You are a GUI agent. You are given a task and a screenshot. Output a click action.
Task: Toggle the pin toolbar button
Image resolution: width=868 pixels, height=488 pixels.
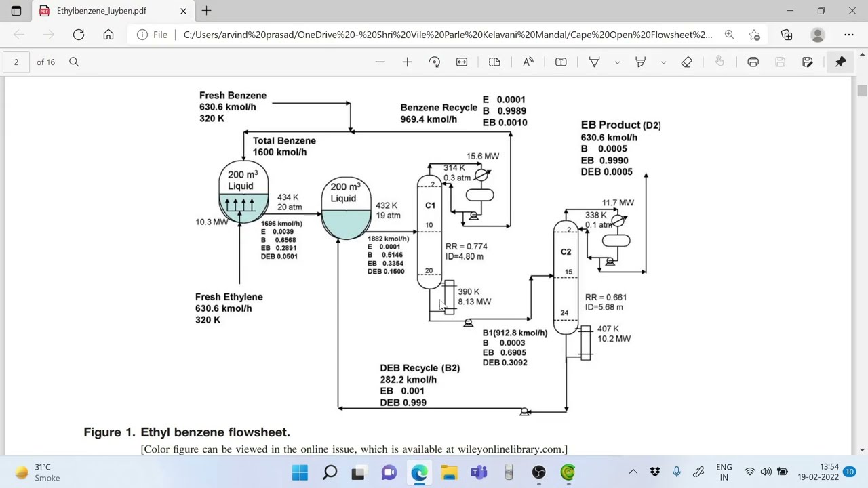click(x=841, y=62)
